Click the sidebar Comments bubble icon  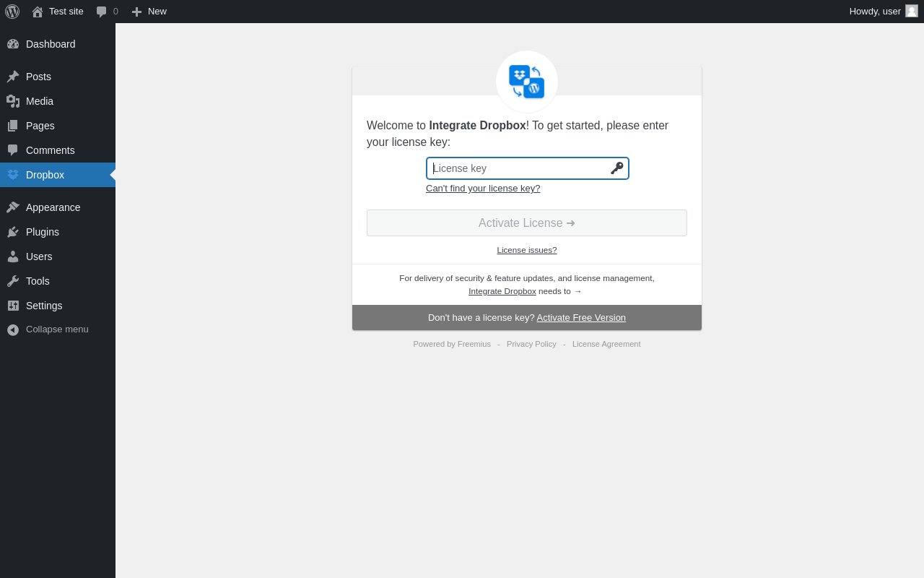[13, 150]
